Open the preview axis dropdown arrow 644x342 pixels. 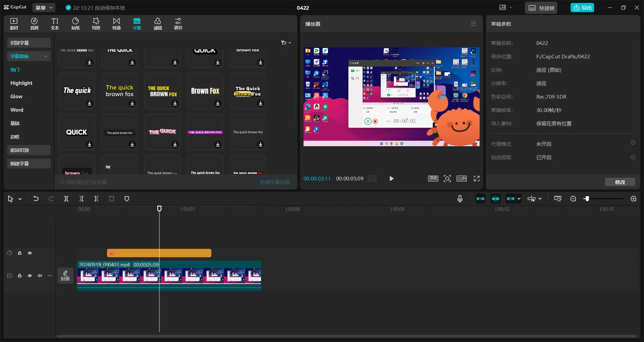pos(540,199)
